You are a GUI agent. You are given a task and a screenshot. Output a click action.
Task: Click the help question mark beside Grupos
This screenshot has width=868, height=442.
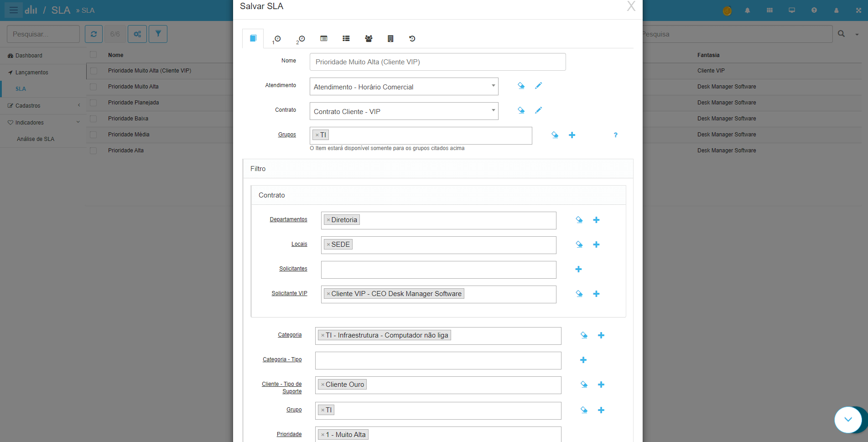(615, 135)
